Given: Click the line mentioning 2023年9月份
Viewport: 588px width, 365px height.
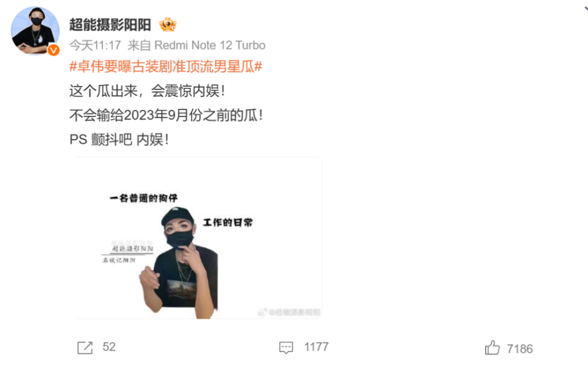Looking at the screenshot, I should tap(166, 115).
